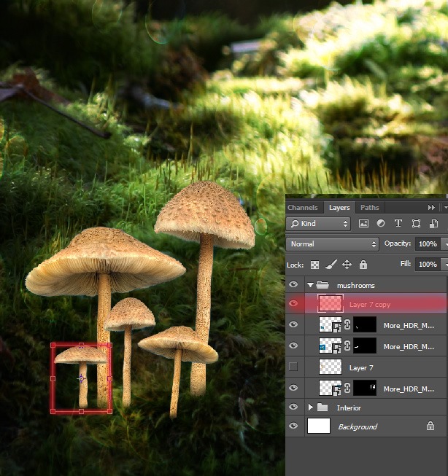This screenshot has width=448, height=476.
Task: Click mask link icon directly below Layer 7
Action: pyautogui.click(x=347, y=388)
